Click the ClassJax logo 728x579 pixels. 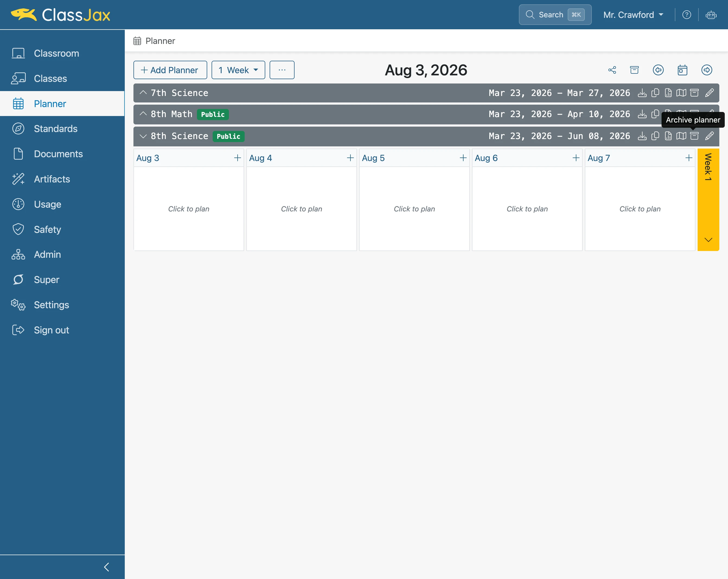click(x=60, y=15)
